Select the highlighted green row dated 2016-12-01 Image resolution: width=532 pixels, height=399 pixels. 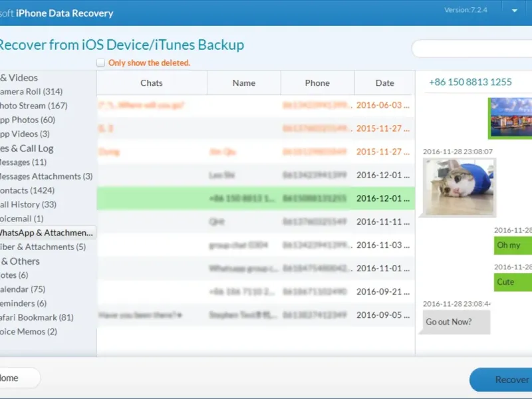click(256, 198)
